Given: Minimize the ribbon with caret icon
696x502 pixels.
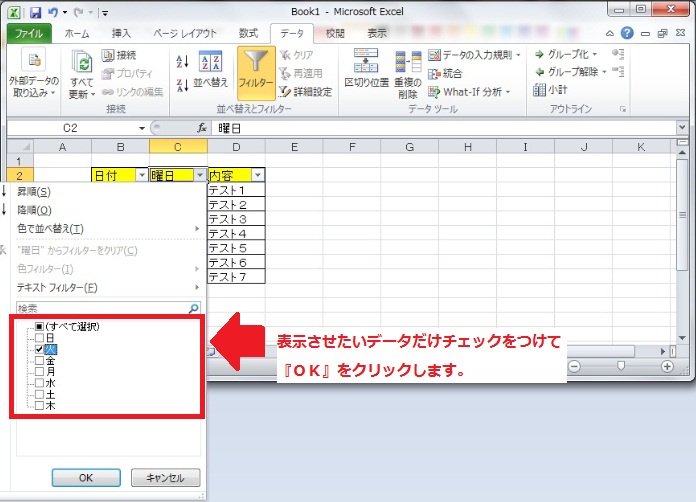Looking at the screenshot, I should point(610,33).
